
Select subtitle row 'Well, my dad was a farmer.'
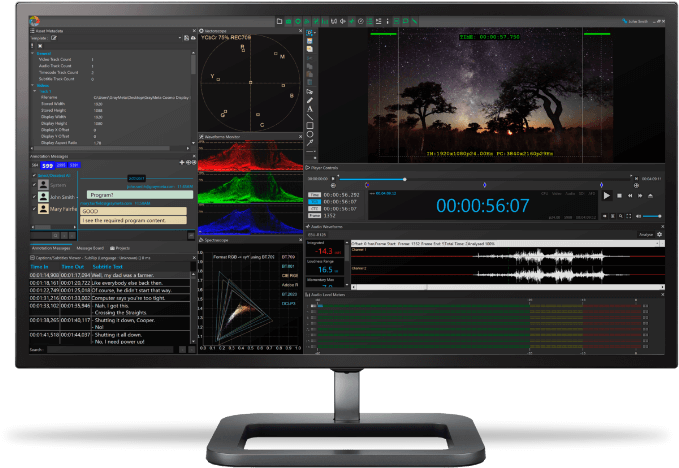point(110,275)
